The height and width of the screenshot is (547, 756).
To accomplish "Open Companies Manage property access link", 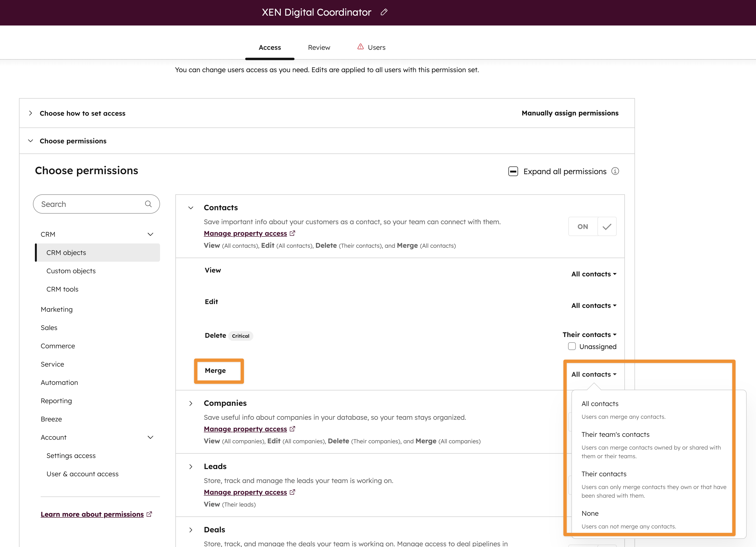I will (x=245, y=429).
